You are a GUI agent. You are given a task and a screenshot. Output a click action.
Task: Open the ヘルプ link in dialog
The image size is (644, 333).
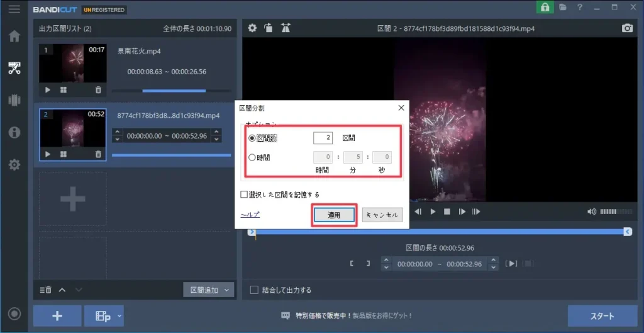click(250, 215)
